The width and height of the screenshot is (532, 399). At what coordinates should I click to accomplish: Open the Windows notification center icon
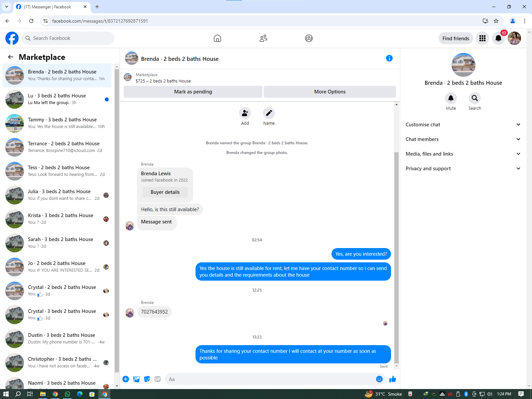[521, 394]
